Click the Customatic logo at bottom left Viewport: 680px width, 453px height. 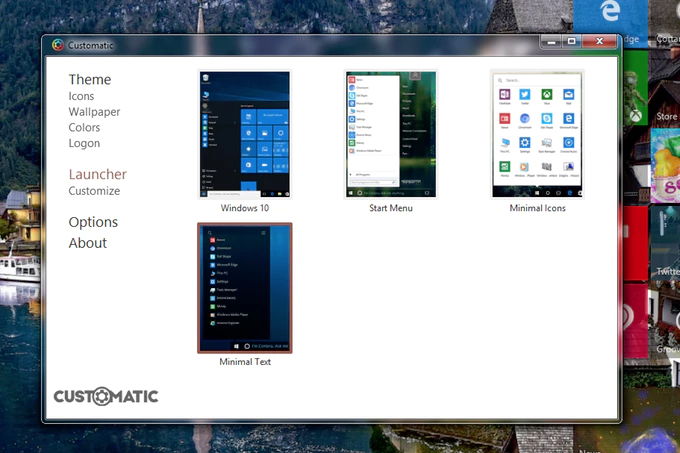(x=106, y=396)
